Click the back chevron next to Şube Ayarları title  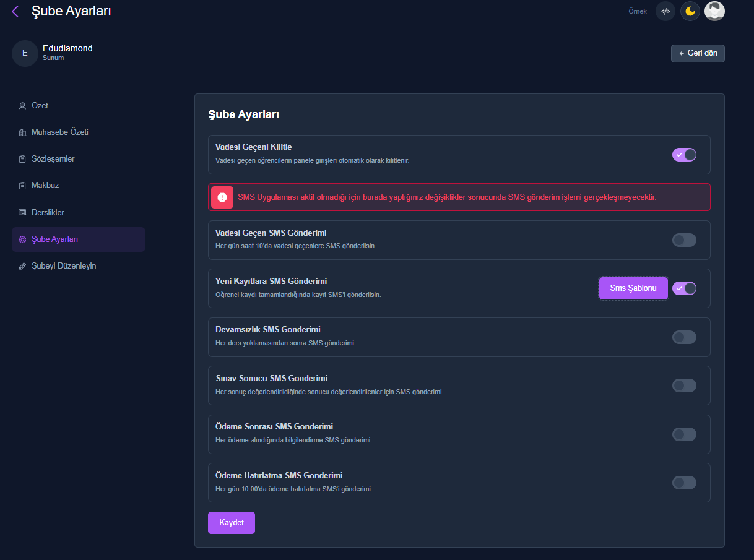point(15,11)
